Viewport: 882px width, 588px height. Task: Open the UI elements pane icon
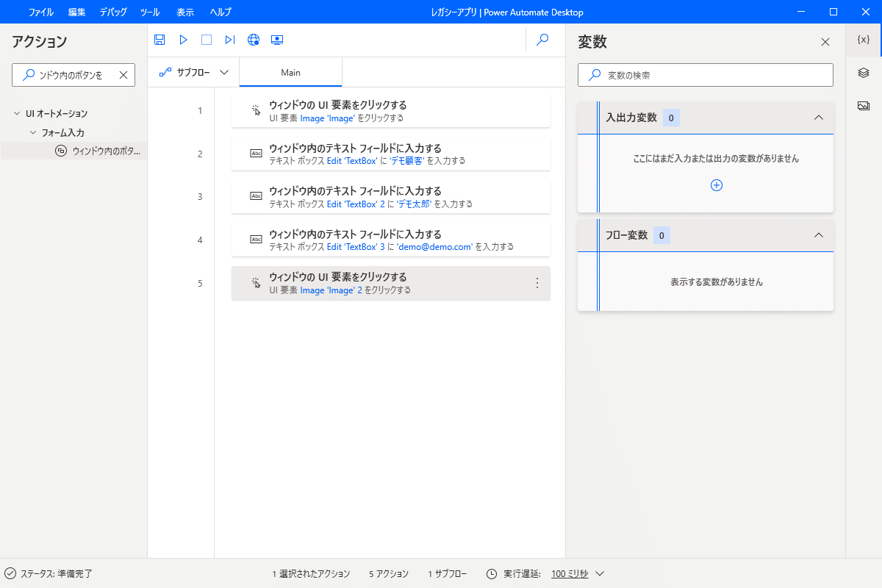coord(863,73)
